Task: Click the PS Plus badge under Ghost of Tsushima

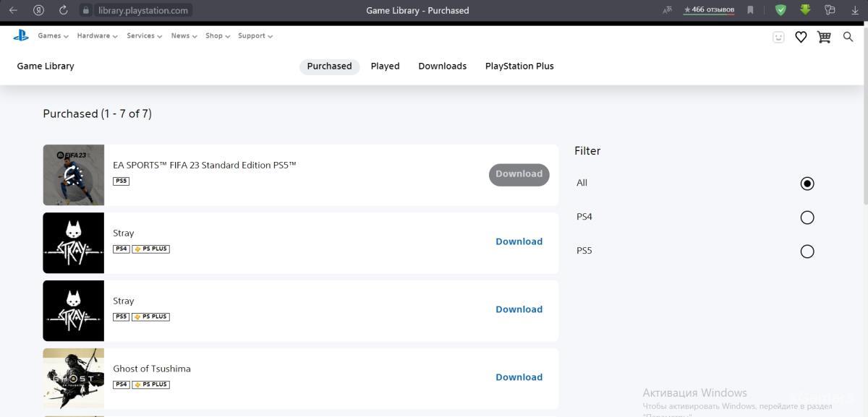Action: (x=150, y=384)
